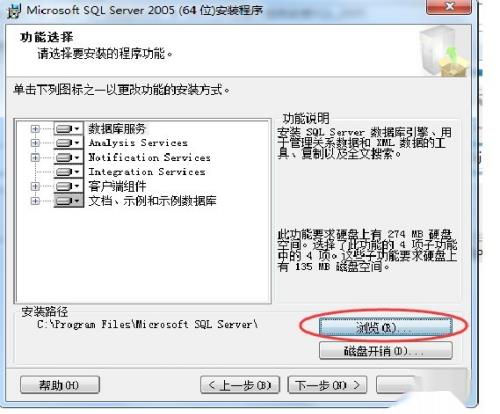Viewport: 500px width, 414px height.
Task: Open the 文档、示例和示例数据库 feature drive icon
Action: (68, 201)
